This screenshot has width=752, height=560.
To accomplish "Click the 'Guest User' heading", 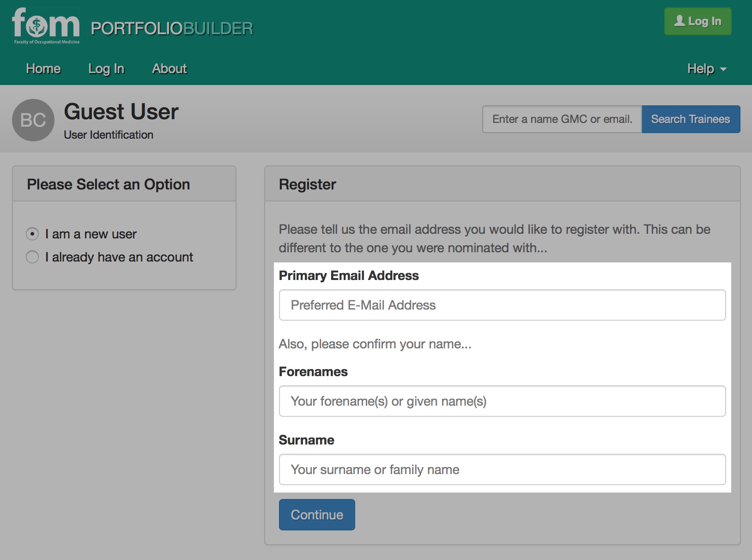I will [121, 112].
